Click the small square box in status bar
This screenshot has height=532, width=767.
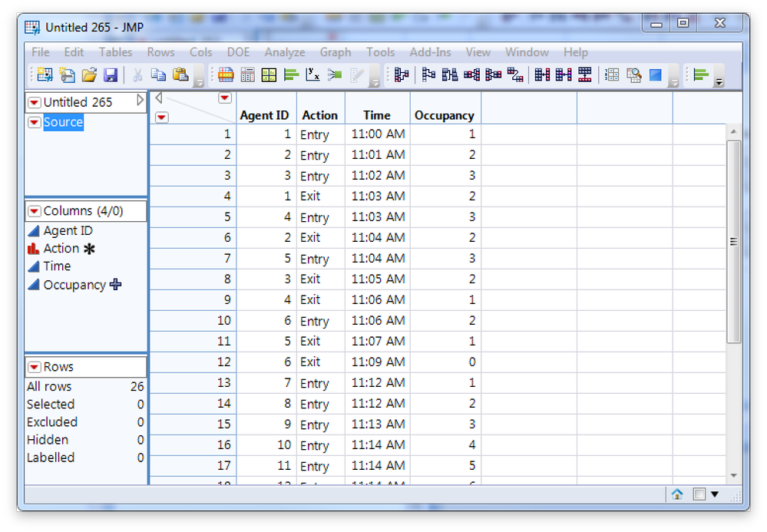pyautogui.click(x=699, y=494)
